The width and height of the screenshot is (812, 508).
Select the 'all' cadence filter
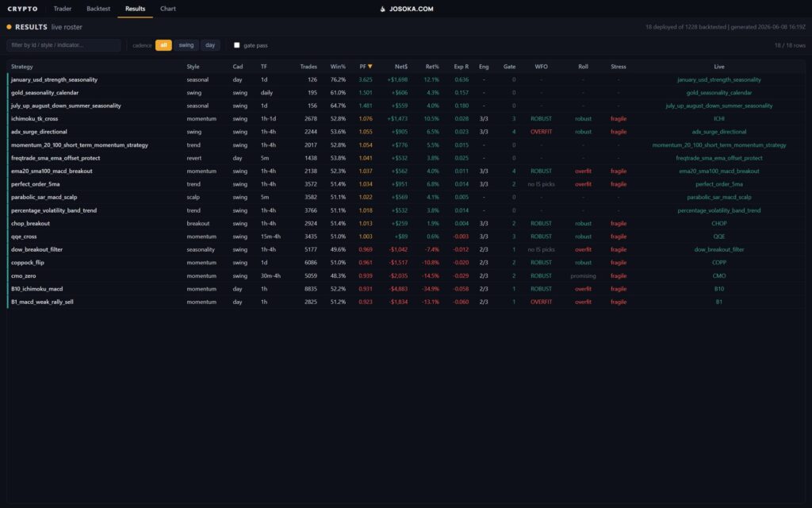pyautogui.click(x=163, y=45)
